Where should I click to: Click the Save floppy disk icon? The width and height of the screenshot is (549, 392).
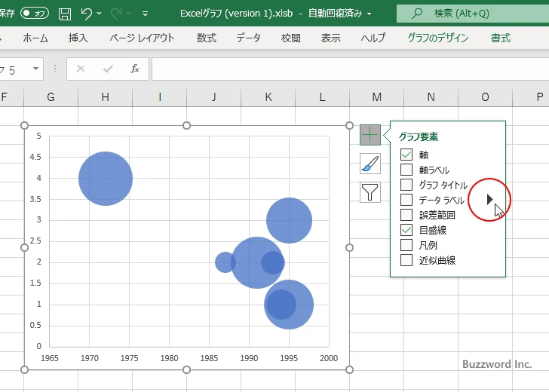65,14
